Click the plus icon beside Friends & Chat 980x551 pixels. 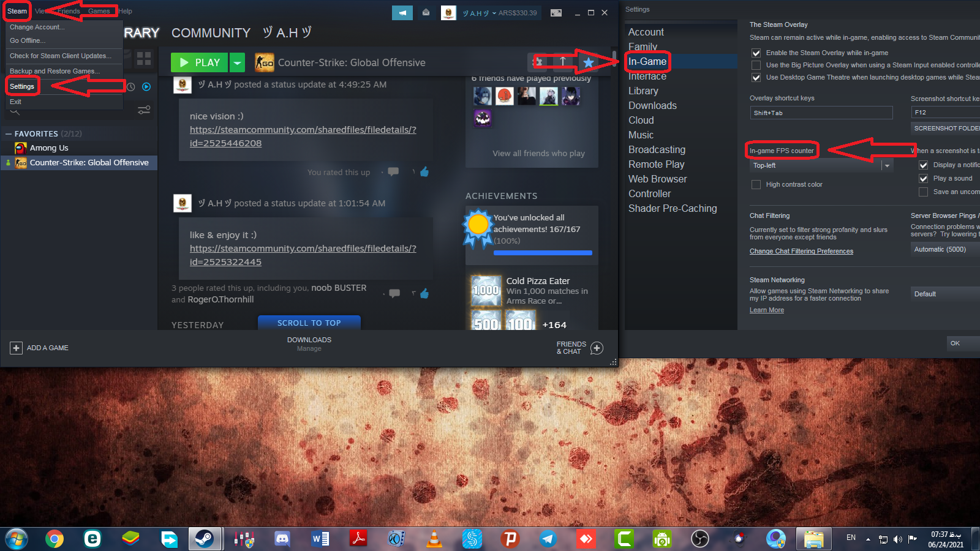[x=597, y=348]
